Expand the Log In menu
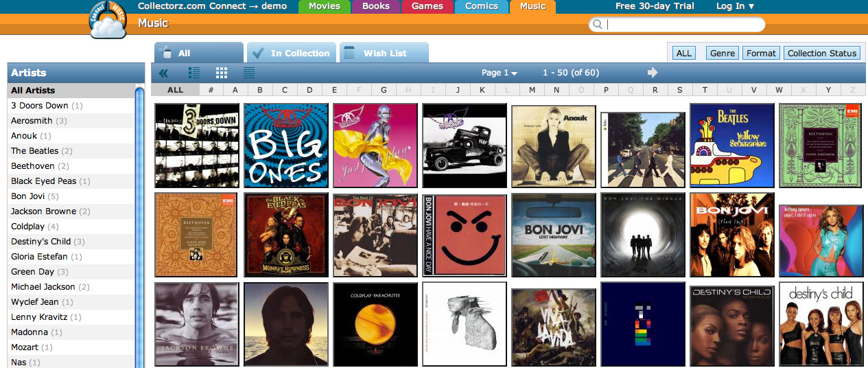Image resolution: width=868 pixels, height=368 pixels. (735, 6)
